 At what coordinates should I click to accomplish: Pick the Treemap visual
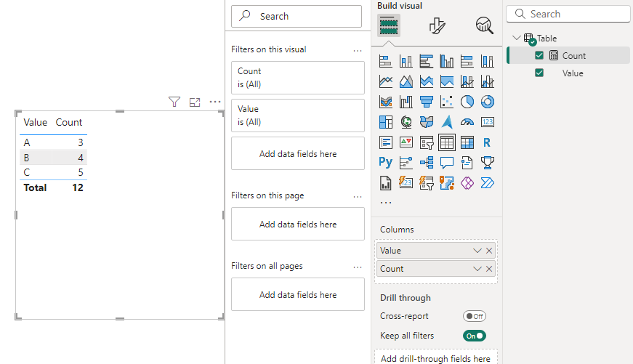click(x=386, y=122)
